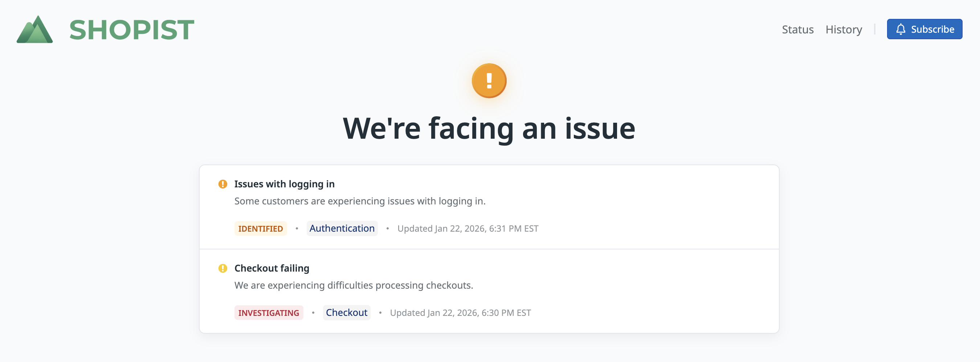Click the yellow warning icon beside Checkout failing
The width and height of the screenshot is (980, 362).
pyautogui.click(x=222, y=268)
